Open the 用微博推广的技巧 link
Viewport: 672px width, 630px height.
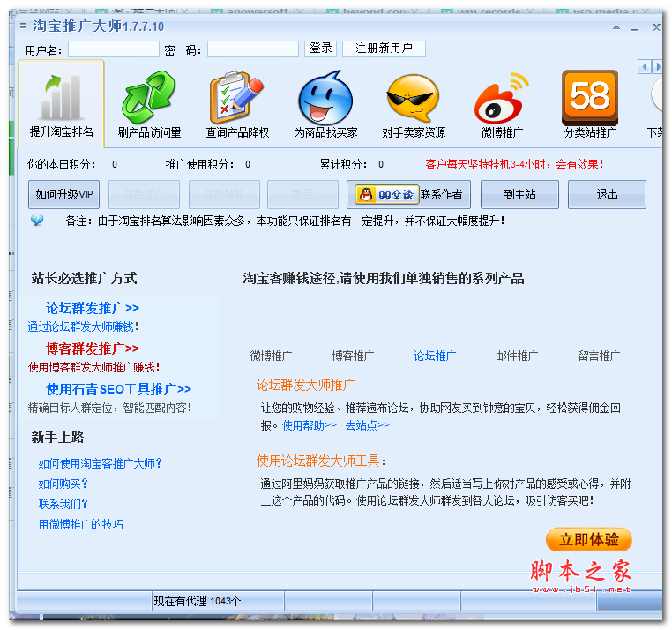tap(80, 524)
